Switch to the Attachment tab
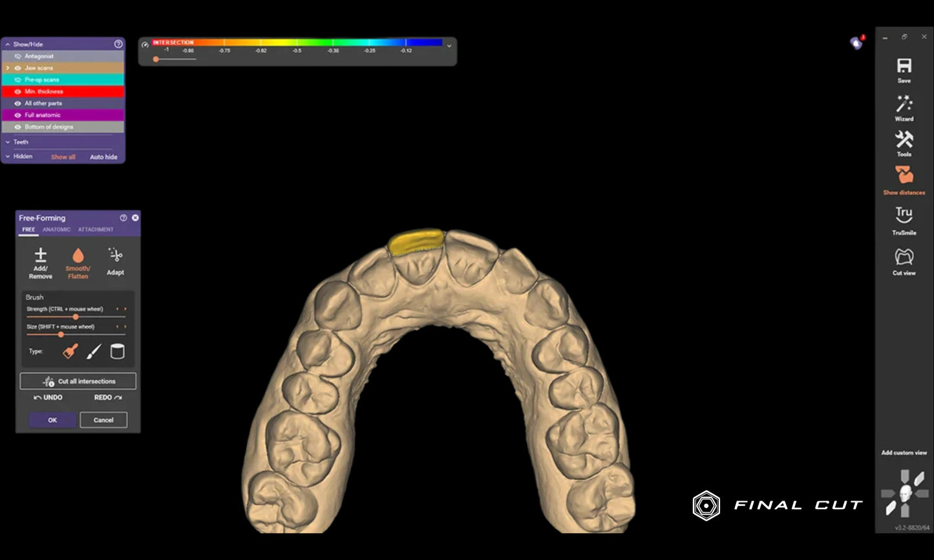934x560 pixels. [96, 230]
